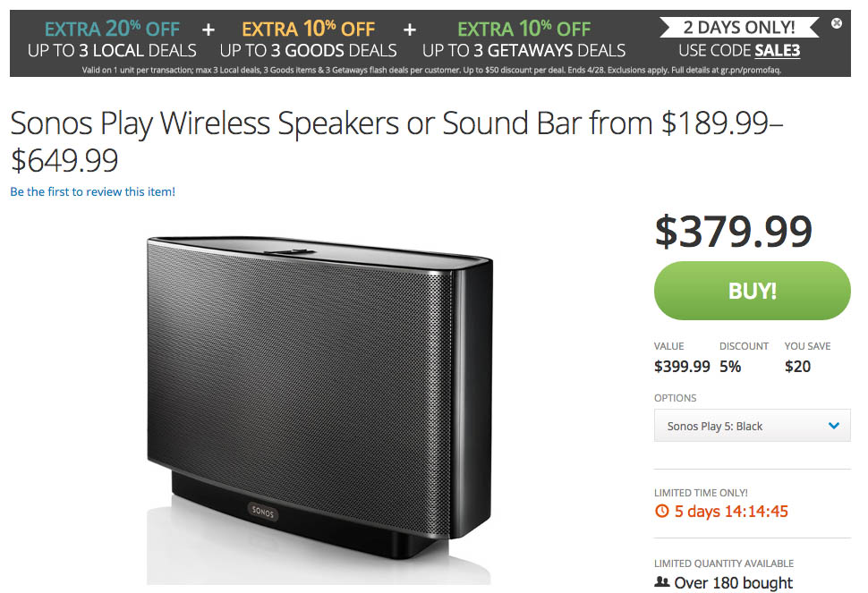
Task: Select the Extra 10% Off Goods Deals offer
Action: pyautogui.click(x=308, y=39)
